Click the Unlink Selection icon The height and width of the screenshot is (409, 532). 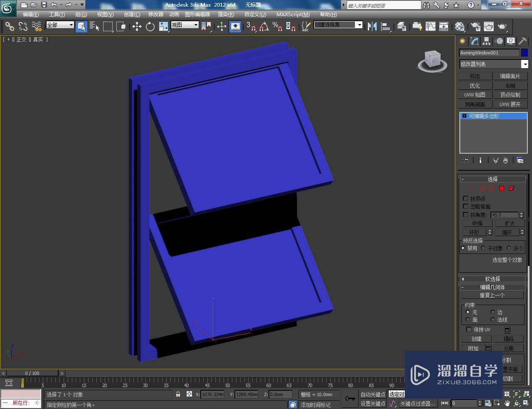pos(23,27)
